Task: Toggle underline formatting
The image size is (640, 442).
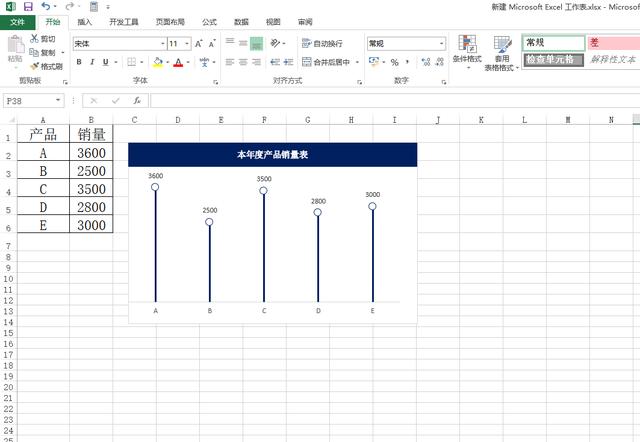Action: 106,62
